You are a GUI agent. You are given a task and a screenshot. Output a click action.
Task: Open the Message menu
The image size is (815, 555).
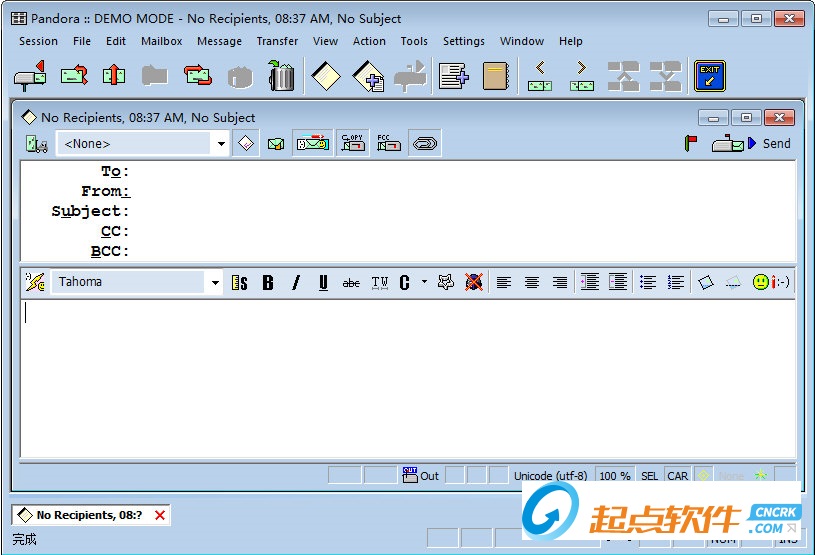pyautogui.click(x=219, y=41)
